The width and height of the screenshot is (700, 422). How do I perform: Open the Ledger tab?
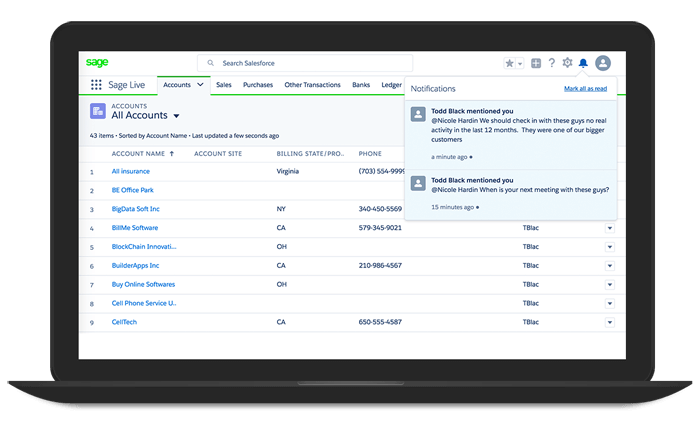(392, 85)
